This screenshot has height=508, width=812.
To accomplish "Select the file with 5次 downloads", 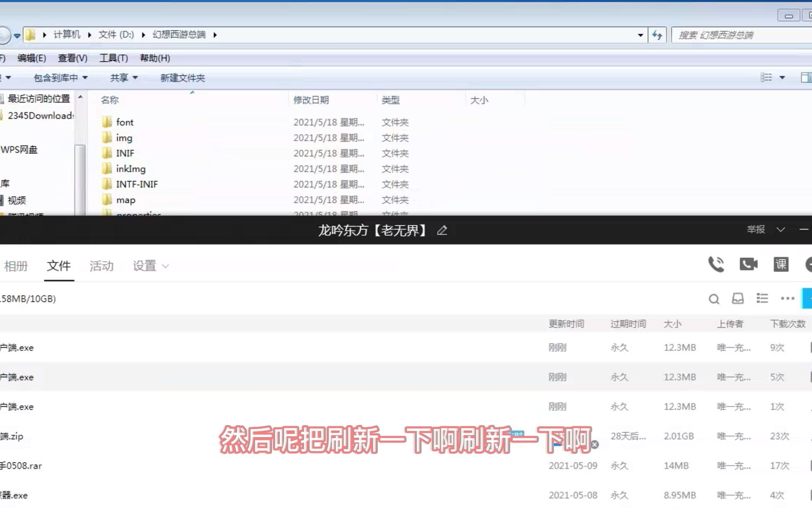I will (x=406, y=377).
